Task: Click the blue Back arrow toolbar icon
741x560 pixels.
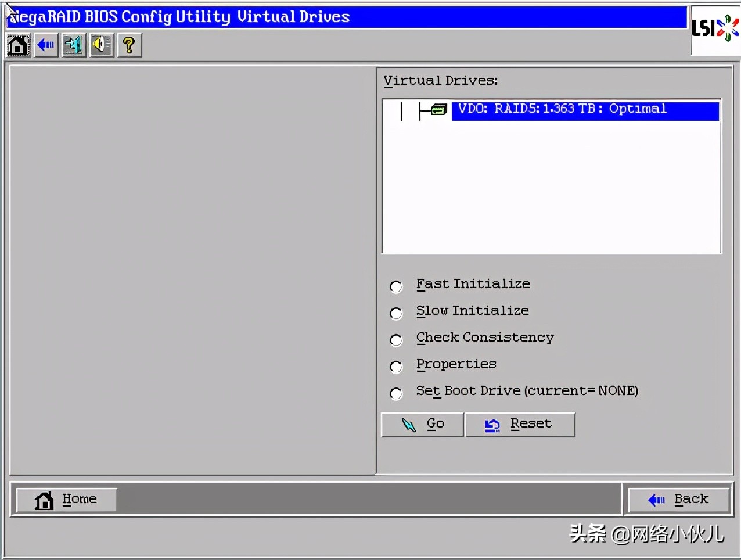Action: coord(45,45)
